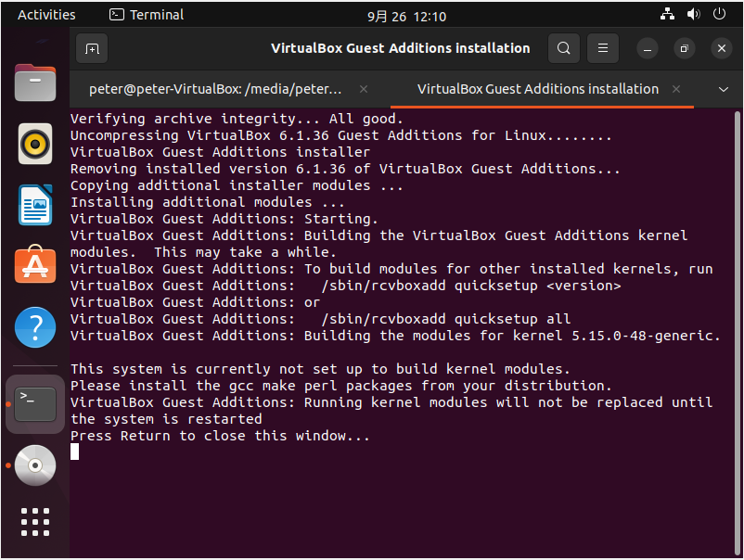
Task: Show Applications grid
Action: click(x=35, y=522)
